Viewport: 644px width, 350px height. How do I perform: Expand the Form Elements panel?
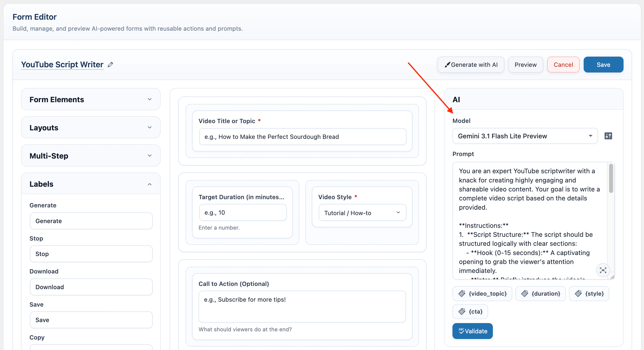91,99
